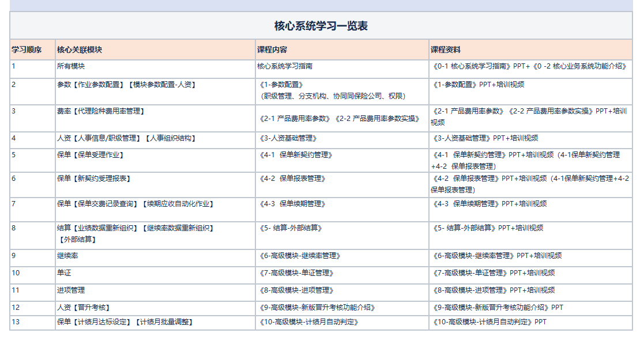Click 《10-高级模块-计绩月自动判定》PPT material cell

click(488, 322)
